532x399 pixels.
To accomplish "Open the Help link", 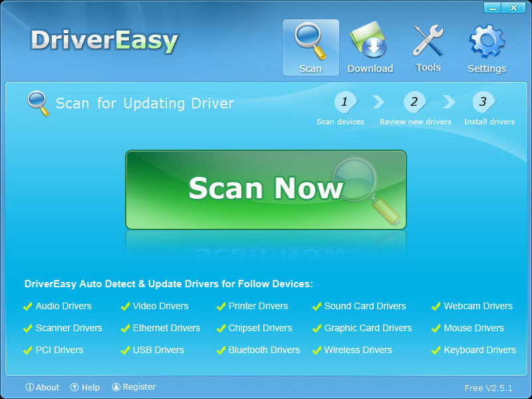I will click(85, 387).
